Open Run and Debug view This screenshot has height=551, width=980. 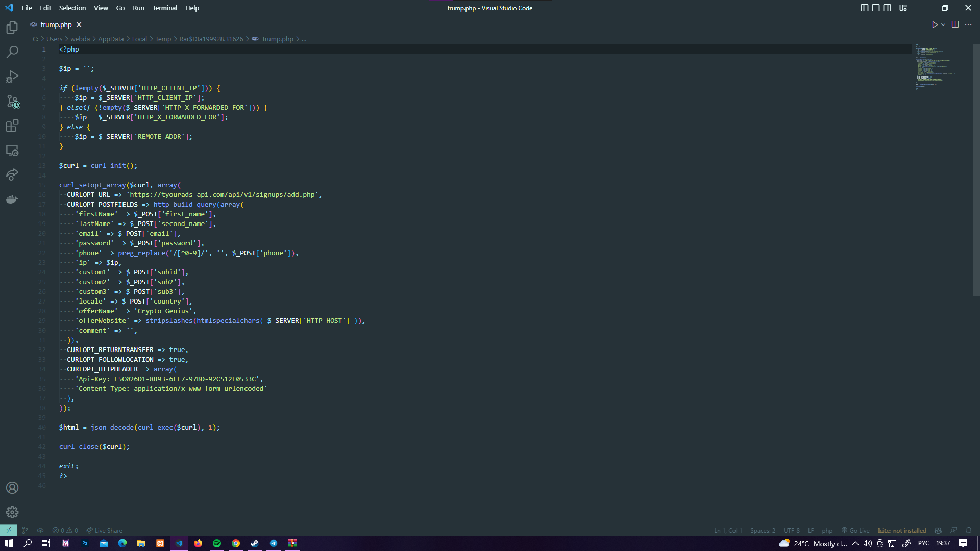(12, 77)
